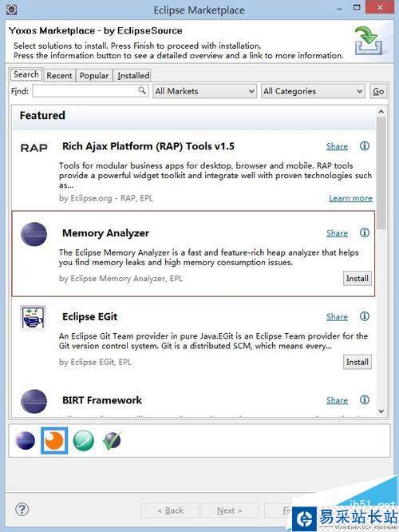Viewport: 399px width, 532px height.
Task: Select the checkmark sphere catalog icon
Action: pos(113,440)
